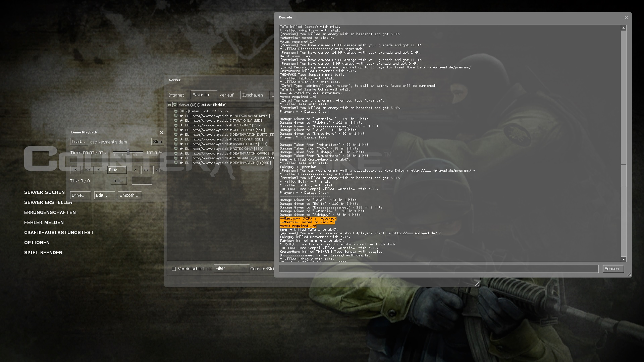Jump to demo start with |< button

tap(75, 170)
